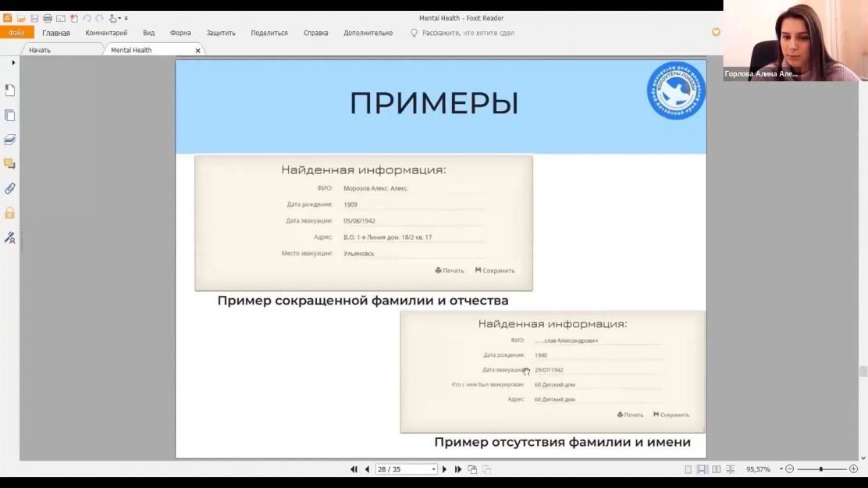
Task: Click the Open folder icon in quick toolbar
Action: 21,18
